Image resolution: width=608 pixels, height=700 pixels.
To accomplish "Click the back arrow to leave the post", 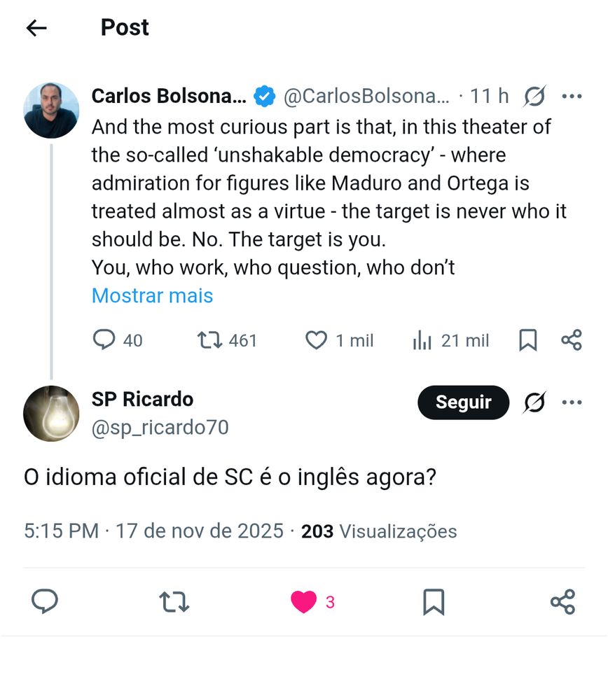I will [x=35, y=27].
